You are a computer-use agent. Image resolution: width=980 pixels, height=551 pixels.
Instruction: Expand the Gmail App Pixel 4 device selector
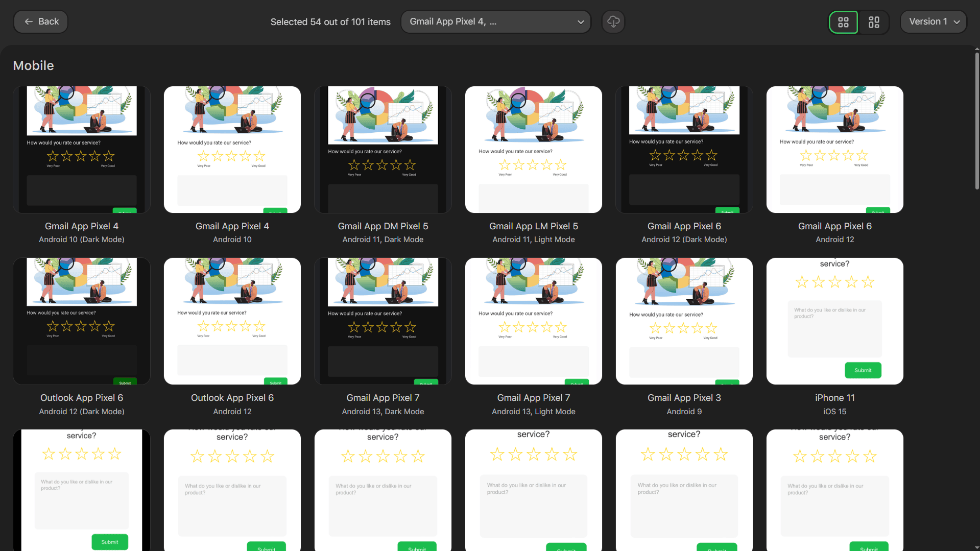click(x=495, y=21)
